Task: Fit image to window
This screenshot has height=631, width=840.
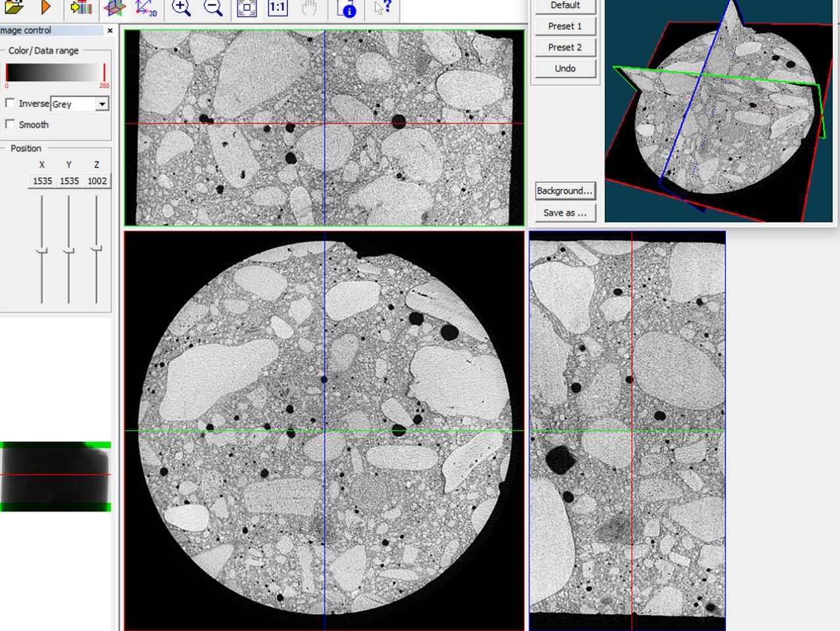Action: 247,8
